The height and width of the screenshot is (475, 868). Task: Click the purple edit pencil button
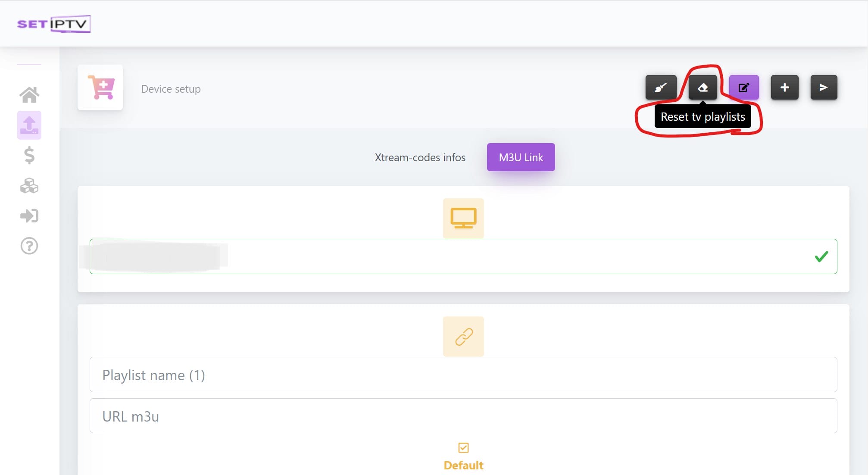pyautogui.click(x=743, y=87)
